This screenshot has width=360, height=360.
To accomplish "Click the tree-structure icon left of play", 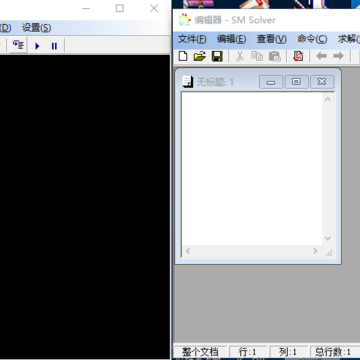I will point(18,45).
